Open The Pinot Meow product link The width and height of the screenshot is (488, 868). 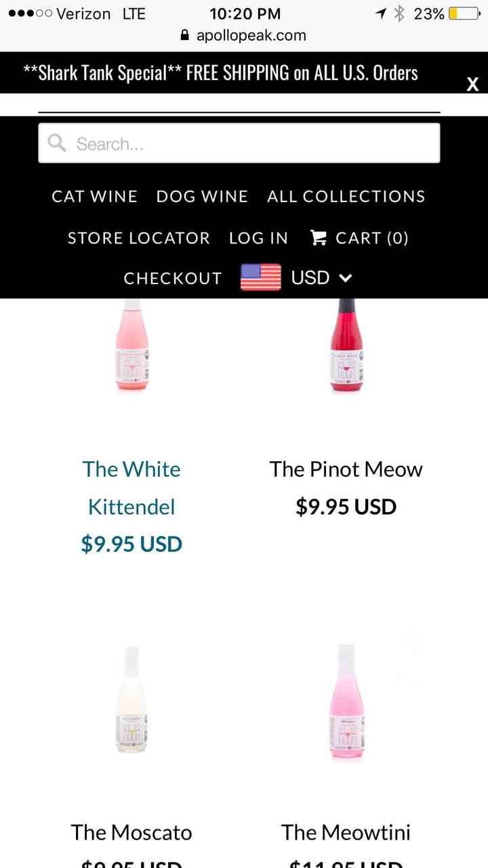tap(346, 469)
